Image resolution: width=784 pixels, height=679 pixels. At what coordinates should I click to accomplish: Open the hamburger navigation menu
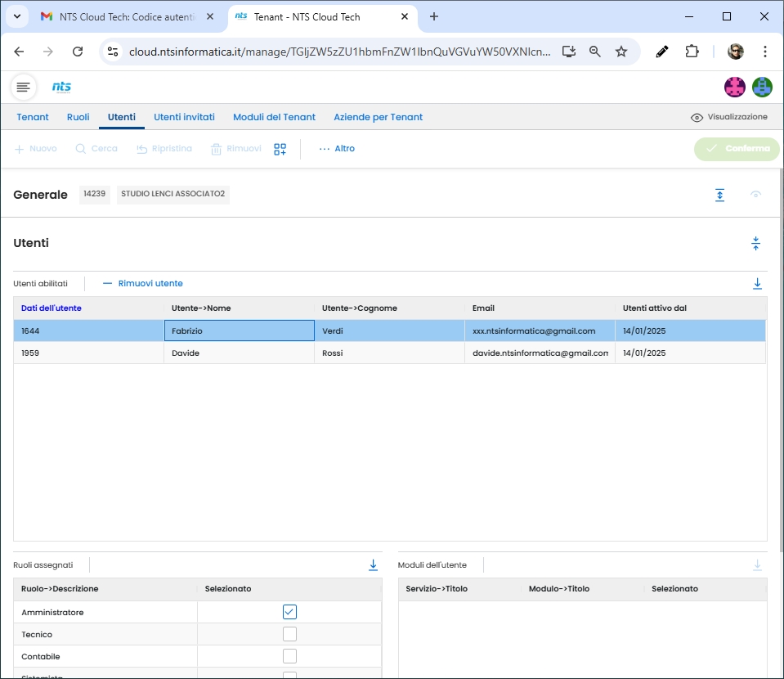coord(24,87)
